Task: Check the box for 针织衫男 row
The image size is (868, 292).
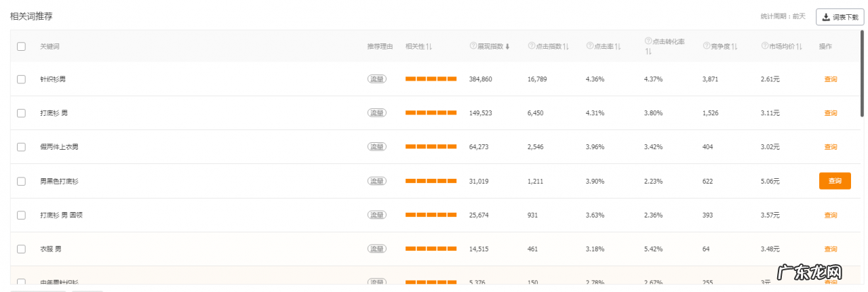Action: coord(21,79)
